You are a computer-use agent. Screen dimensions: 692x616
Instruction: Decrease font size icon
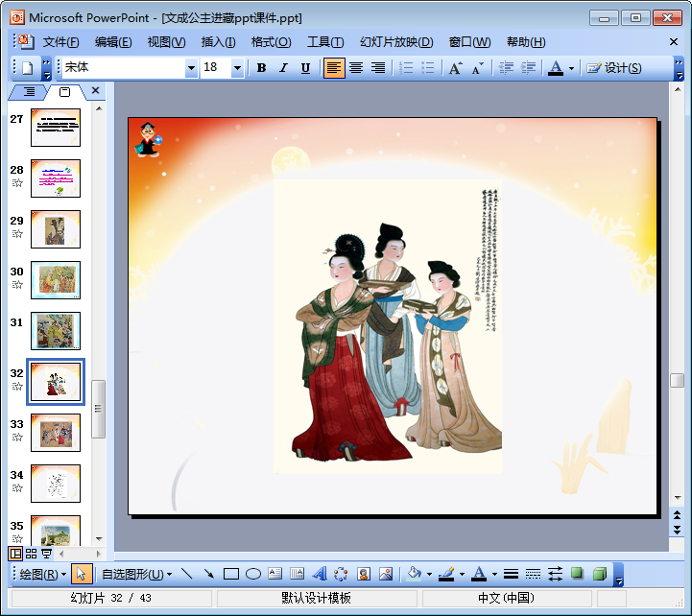(478, 67)
